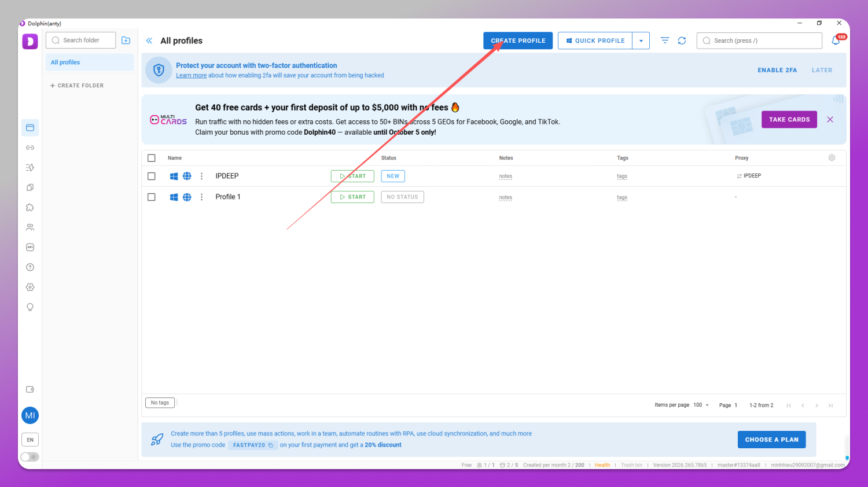Click the new folder icon beside folder search
Image resolution: width=868 pixels, height=487 pixels.
click(126, 40)
